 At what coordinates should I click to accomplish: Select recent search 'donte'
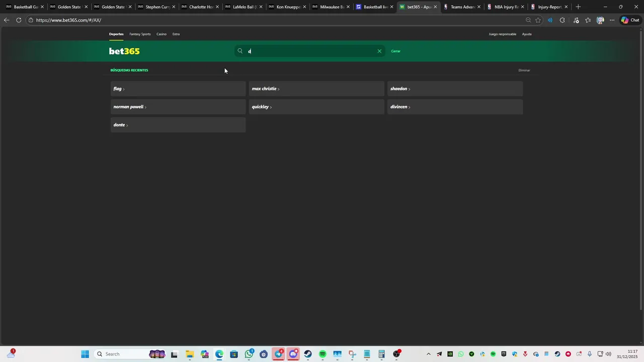pos(178,125)
